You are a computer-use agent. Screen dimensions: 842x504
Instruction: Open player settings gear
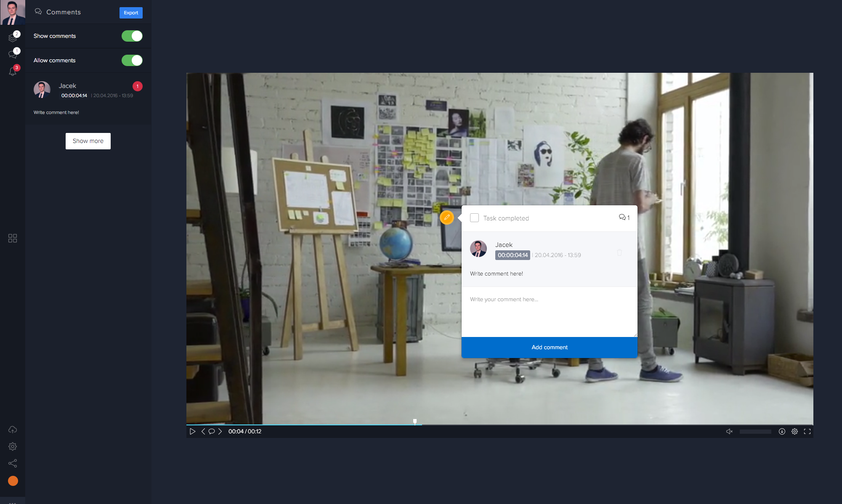(794, 431)
